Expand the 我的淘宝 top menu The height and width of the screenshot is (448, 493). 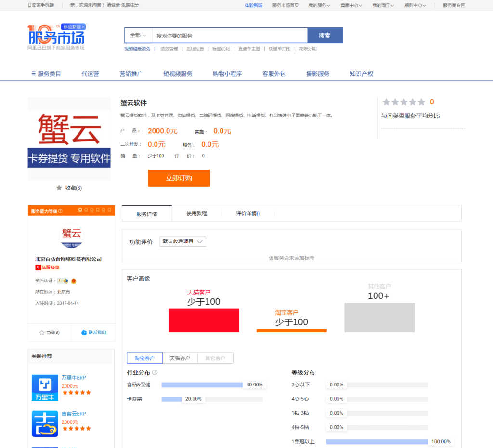tap(383, 5)
